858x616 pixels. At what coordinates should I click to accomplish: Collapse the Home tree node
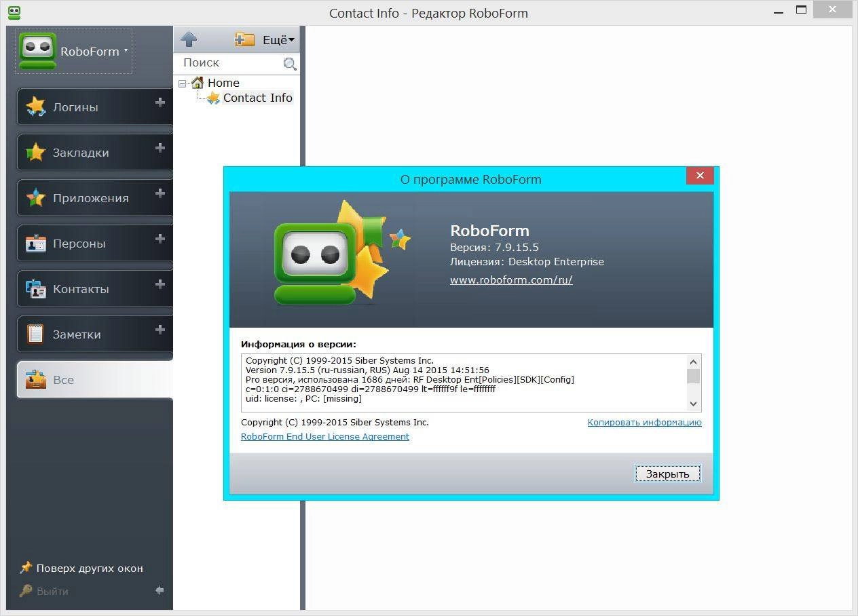183,83
